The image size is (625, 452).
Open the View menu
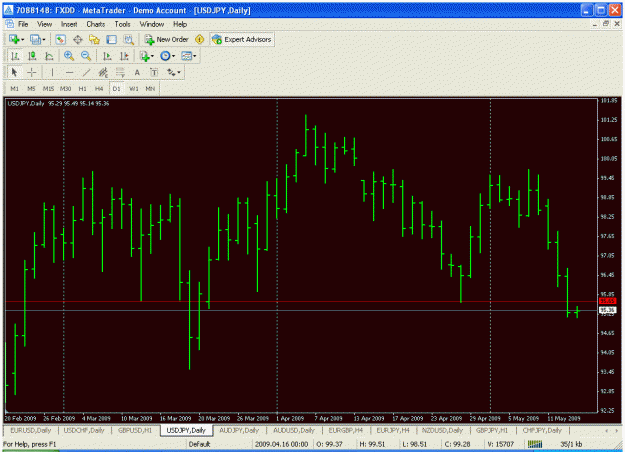tap(45, 24)
